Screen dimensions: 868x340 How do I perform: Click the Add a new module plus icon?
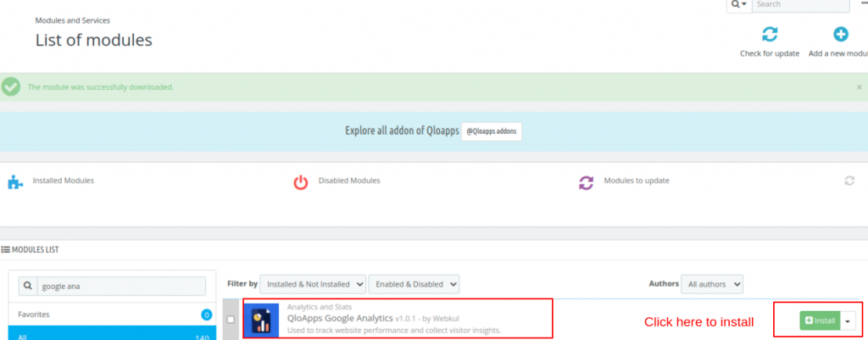pyautogui.click(x=840, y=34)
